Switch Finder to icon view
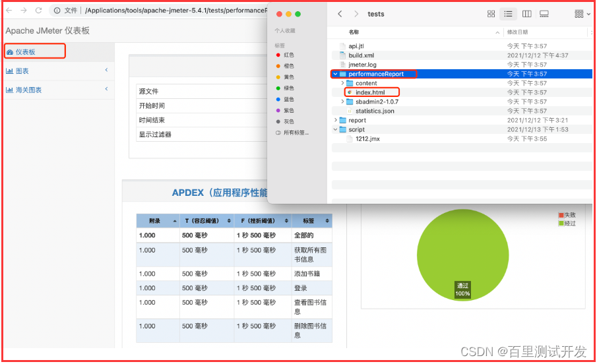The image size is (597, 364). click(491, 14)
